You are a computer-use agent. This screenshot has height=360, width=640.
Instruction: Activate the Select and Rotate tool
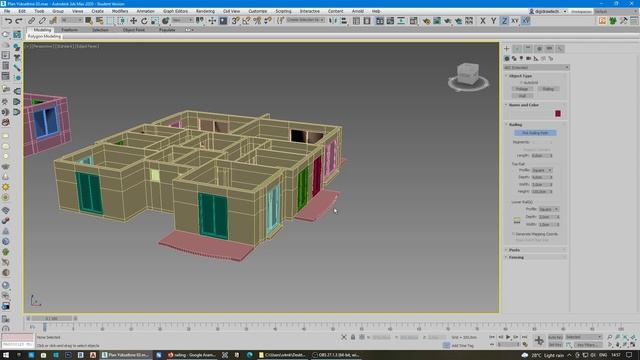tap(144, 21)
